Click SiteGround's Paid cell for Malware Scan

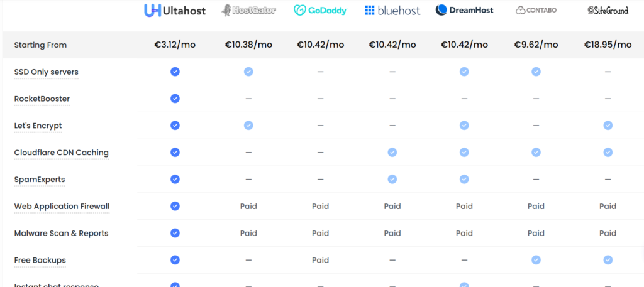[608, 233]
